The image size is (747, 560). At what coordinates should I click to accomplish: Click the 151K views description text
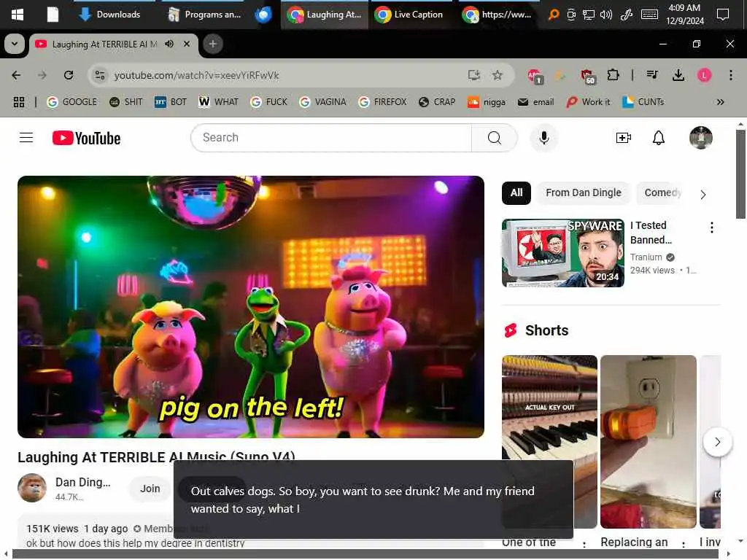click(53, 529)
